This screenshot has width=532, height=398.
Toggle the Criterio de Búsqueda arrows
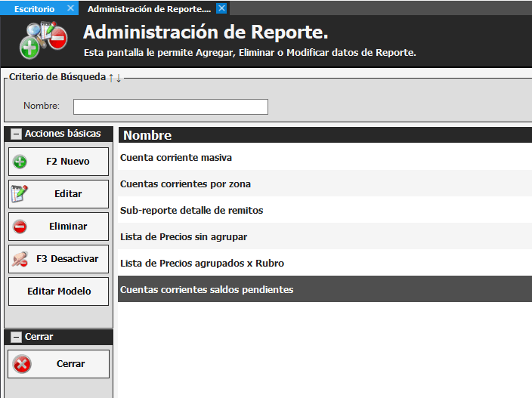(115, 77)
